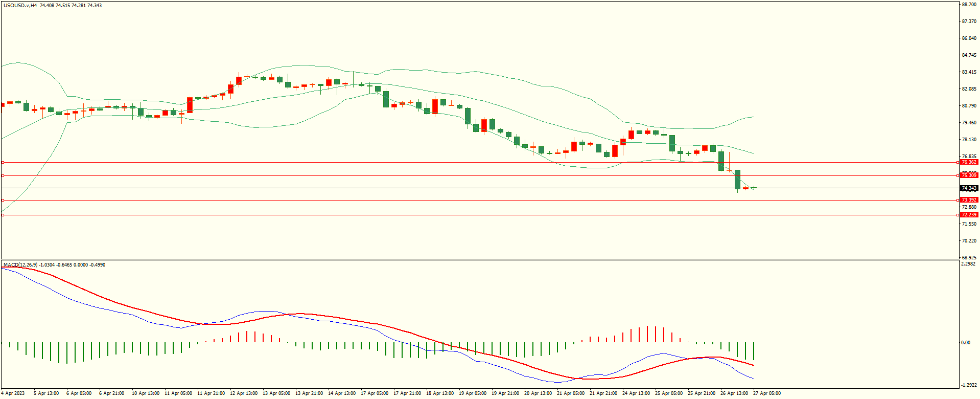Click the red 73.392 price level tag
980x399 pixels.
(969, 200)
